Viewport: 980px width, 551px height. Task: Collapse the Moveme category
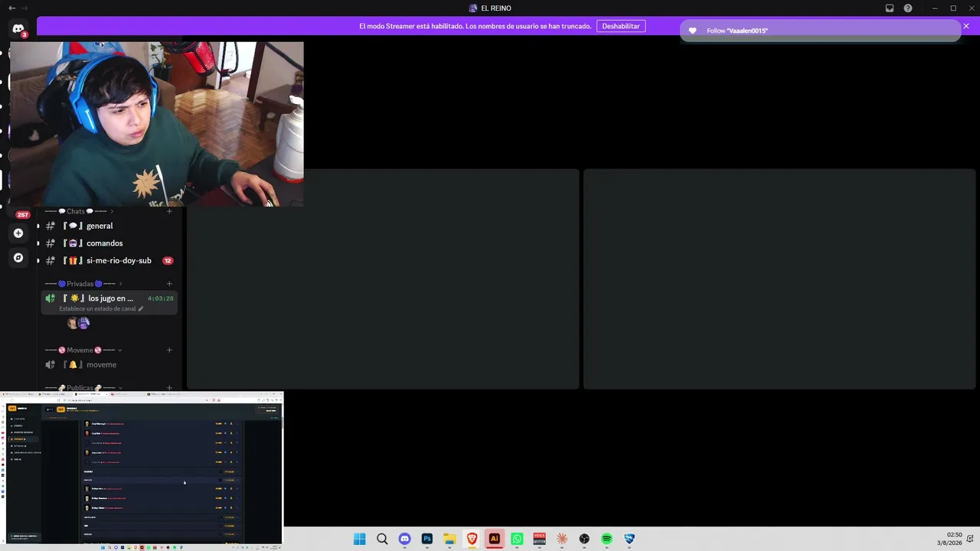tap(83, 350)
